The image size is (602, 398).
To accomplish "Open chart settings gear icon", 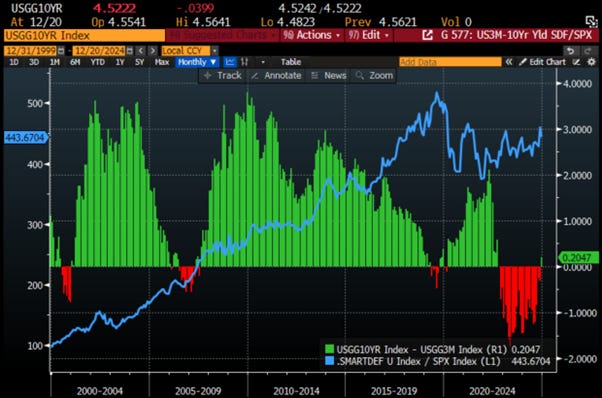I will 592,62.
